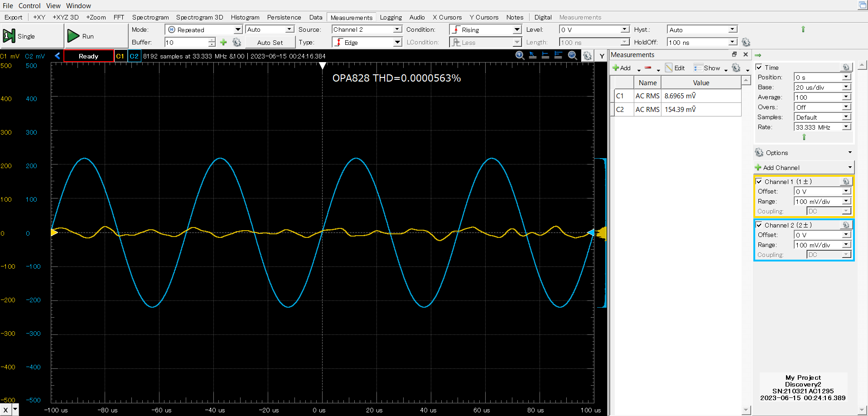The height and width of the screenshot is (416, 868).
Task: Collapse trigger toolbar with green up arrow at top right
Action: pos(803,29)
